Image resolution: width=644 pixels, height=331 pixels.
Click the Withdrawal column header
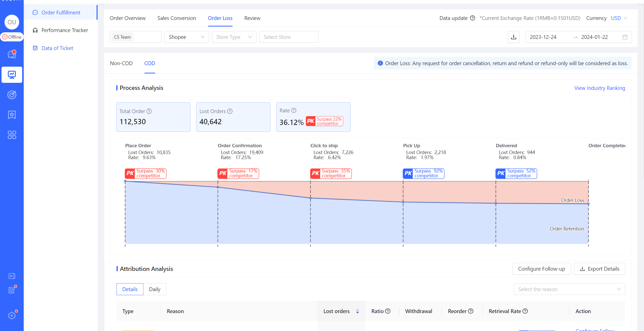point(419,311)
